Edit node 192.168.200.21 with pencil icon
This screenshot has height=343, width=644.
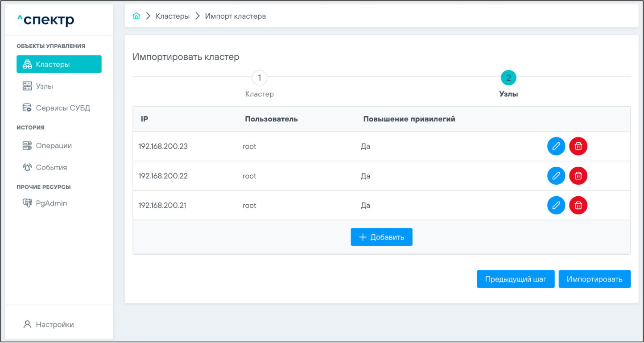click(556, 206)
